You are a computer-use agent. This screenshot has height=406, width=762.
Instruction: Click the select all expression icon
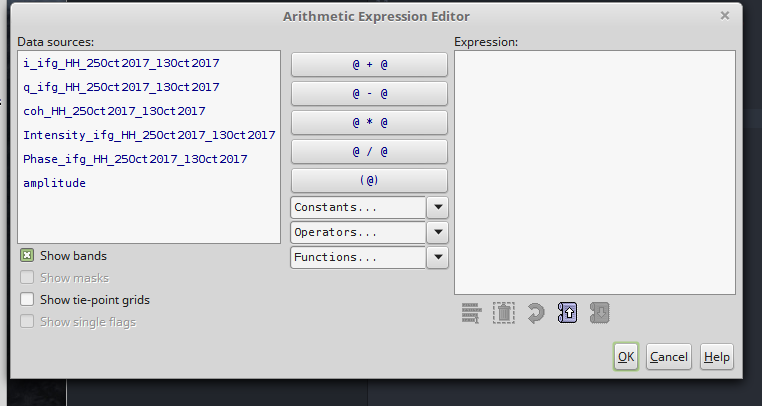coord(471,313)
